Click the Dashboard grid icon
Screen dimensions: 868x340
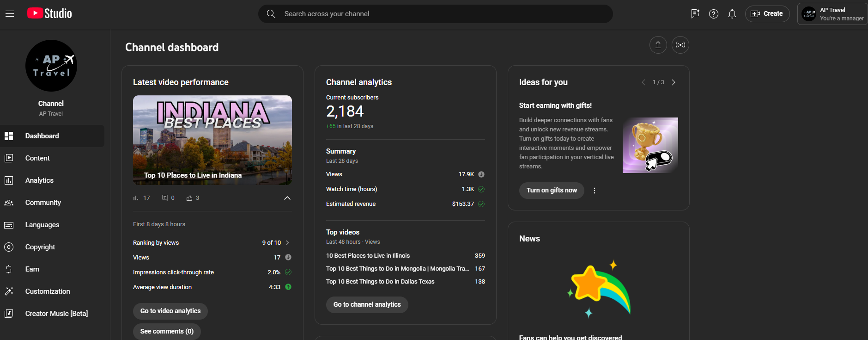[x=9, y=136]
